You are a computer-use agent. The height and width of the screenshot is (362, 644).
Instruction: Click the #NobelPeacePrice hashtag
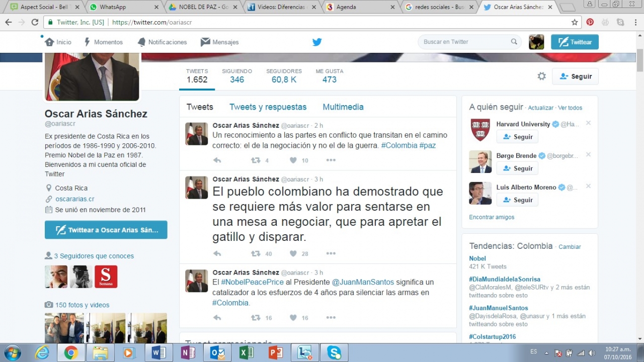pos(252,282)
